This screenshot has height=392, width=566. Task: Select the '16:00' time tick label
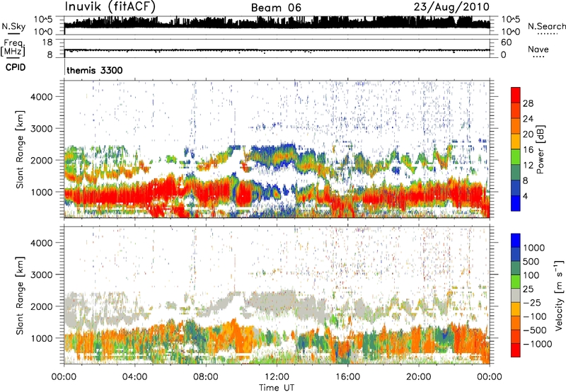[x=347, y=377]
